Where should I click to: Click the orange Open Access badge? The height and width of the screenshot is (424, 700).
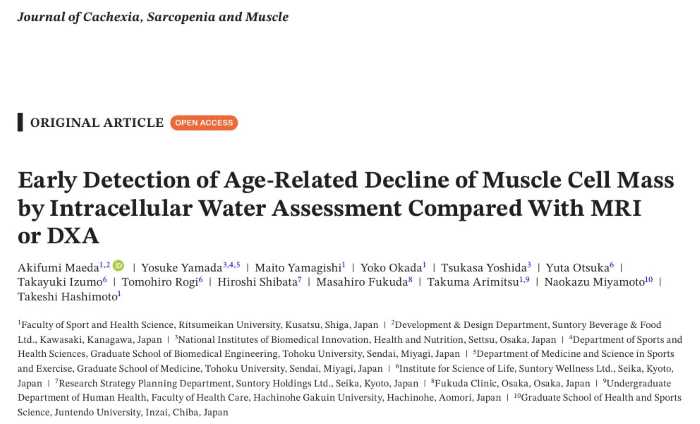[x=204, y=123]
